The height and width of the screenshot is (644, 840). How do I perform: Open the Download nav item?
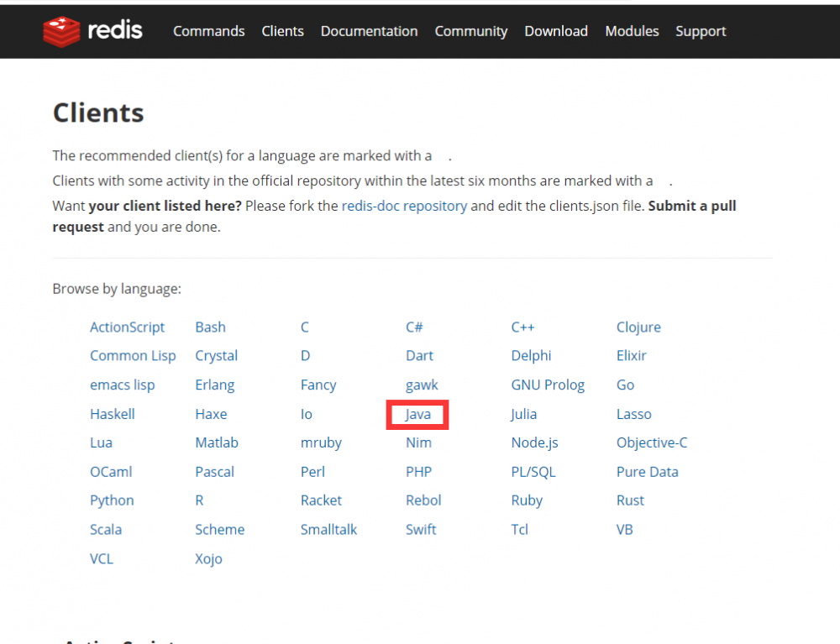point(556,32)
